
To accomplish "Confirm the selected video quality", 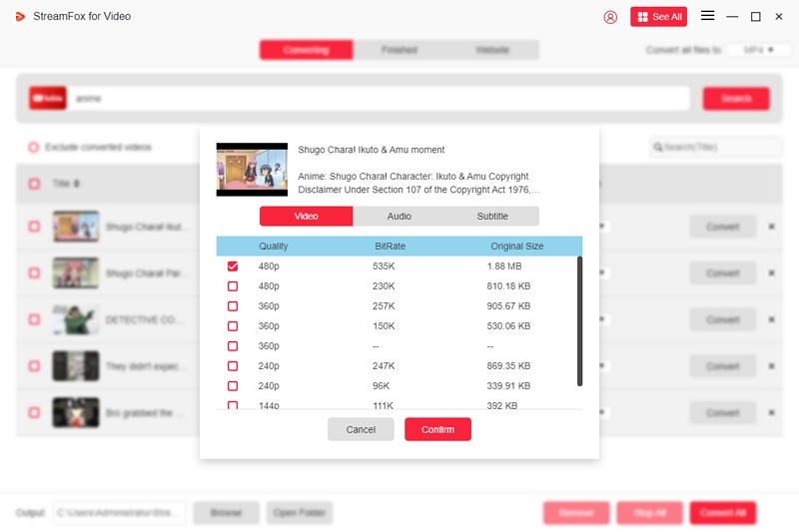I will [437, 429].
